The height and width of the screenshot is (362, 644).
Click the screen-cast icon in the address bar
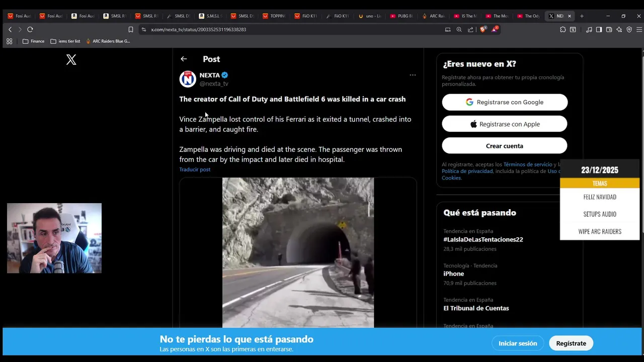point(448,30)
